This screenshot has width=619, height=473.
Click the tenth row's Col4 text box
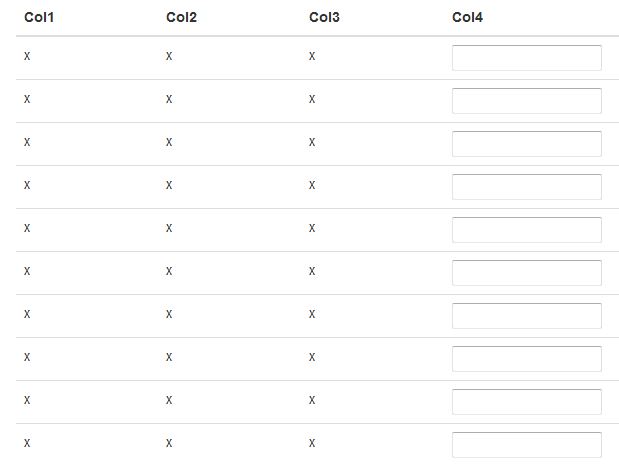pyautogui.click(x=526, y=445)
